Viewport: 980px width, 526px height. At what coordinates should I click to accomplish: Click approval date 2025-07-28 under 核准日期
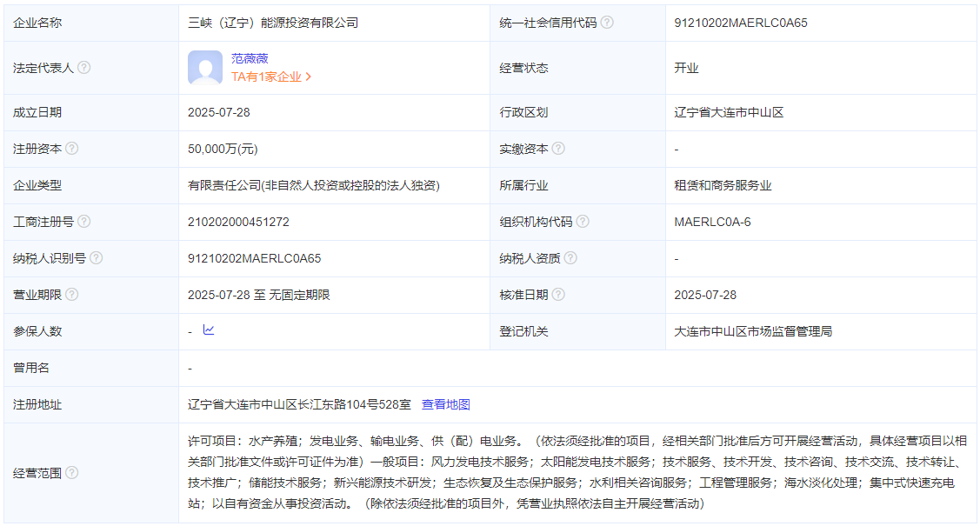[x=705, y=295]
